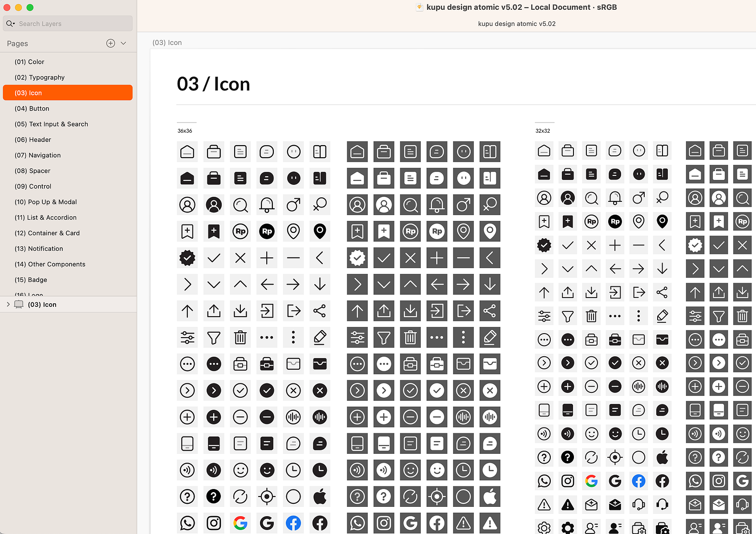Select arrow-up icon in 32x32 dark set

coord(695,293)
